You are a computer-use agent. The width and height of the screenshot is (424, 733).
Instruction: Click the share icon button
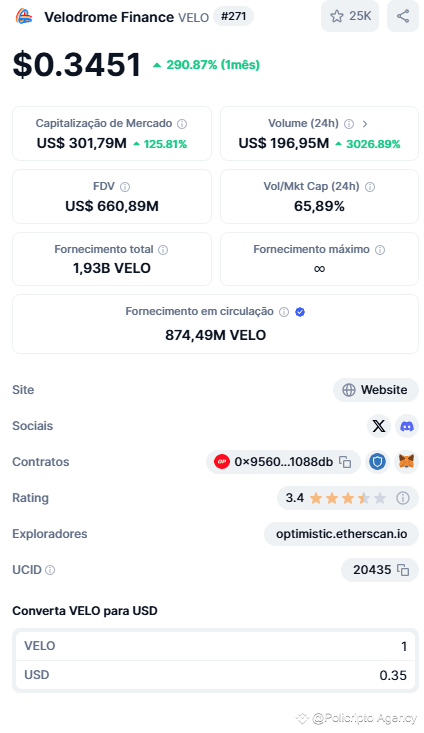pos(403,16)
